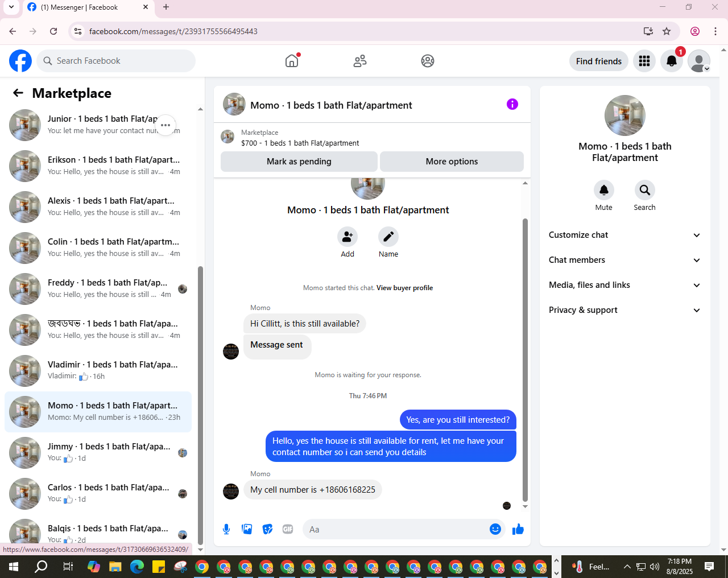
Task: Click the chat messages scrollbar
Action: 525,360
